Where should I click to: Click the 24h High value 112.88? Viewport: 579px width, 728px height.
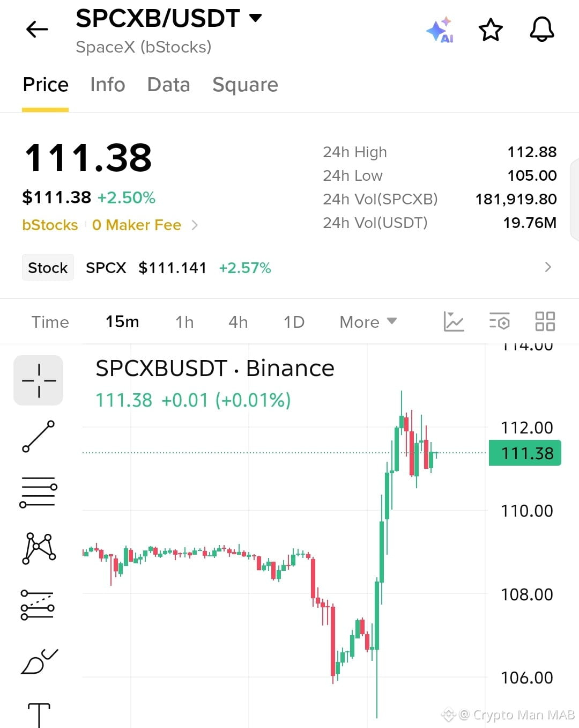point(532,152)
